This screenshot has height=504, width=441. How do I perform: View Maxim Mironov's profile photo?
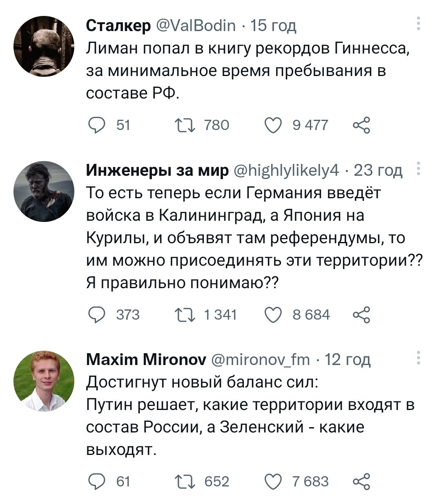[x=44, y=381]
